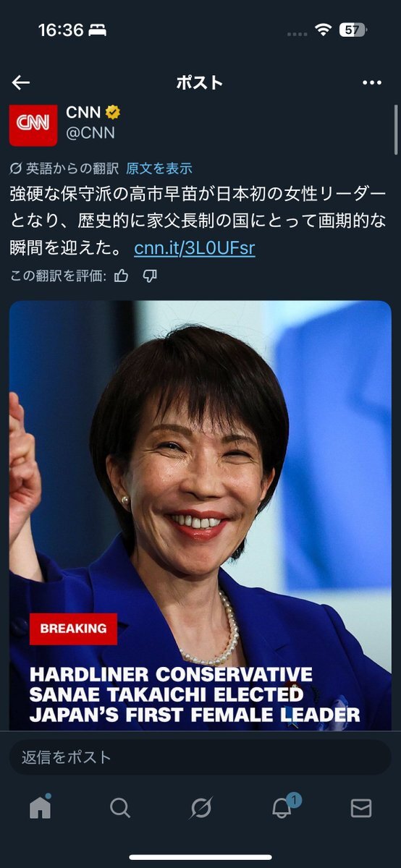The height and width of the screenshot is (868, 401).
Task: Show the original text via 原文を表示
Action: tap(159, 169)
